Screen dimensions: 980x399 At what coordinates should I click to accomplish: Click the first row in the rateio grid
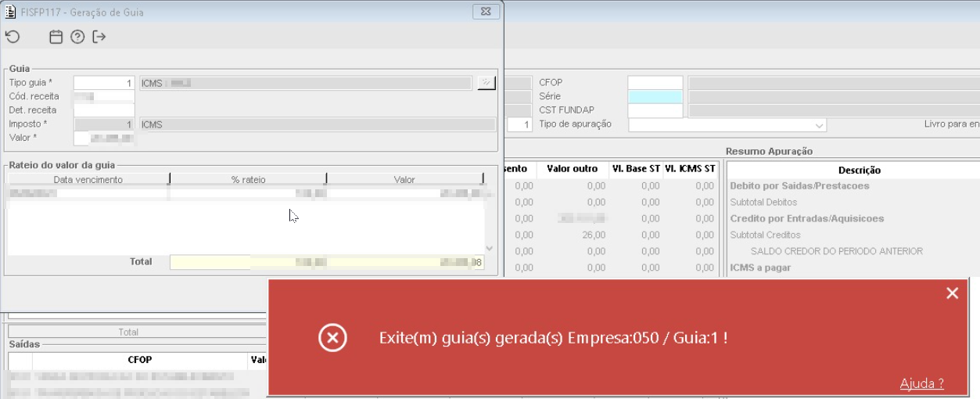pos(246,192)
